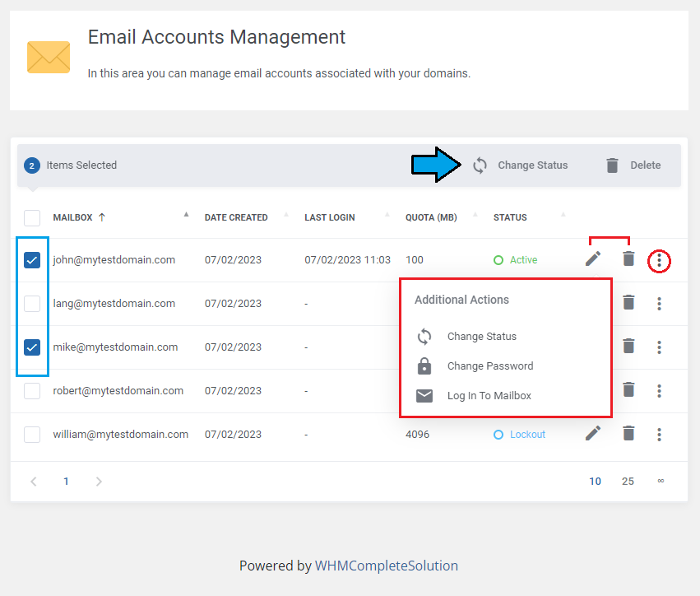This screenshot has height=596, width=700.
Task: Edit william@mytestdomain.com with pencil icon
Action: click(593, 433)
